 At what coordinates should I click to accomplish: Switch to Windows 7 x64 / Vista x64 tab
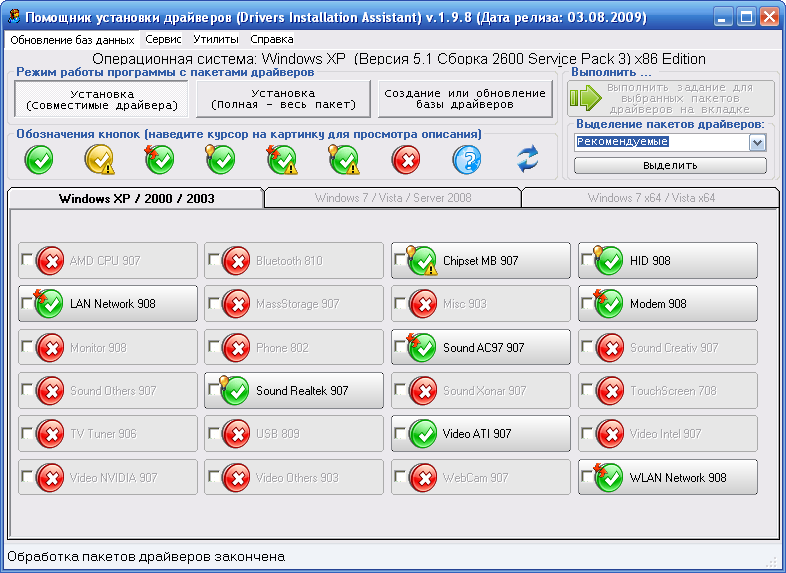pos(651,198)
